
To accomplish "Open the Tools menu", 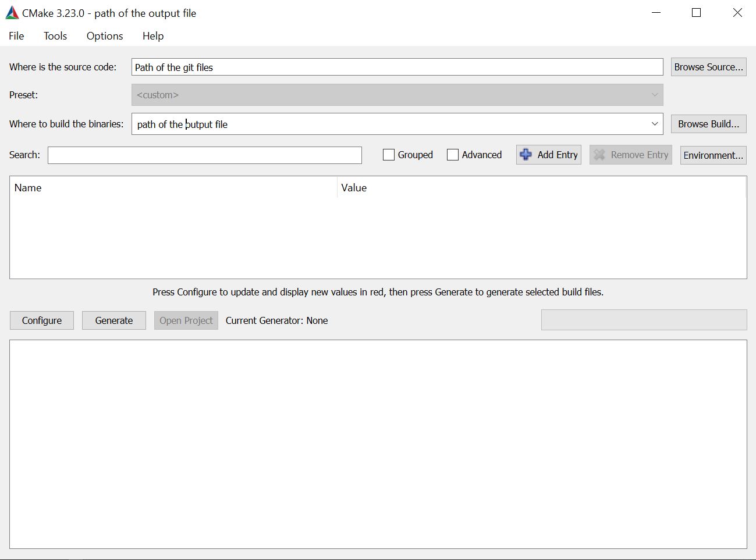I will pos(55,36).
